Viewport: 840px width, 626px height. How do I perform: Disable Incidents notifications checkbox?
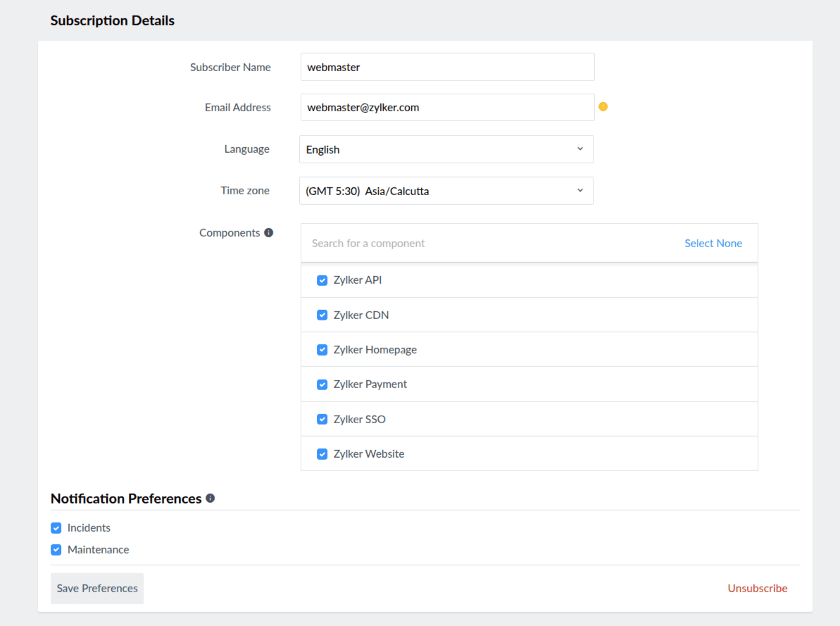point(56,528)
